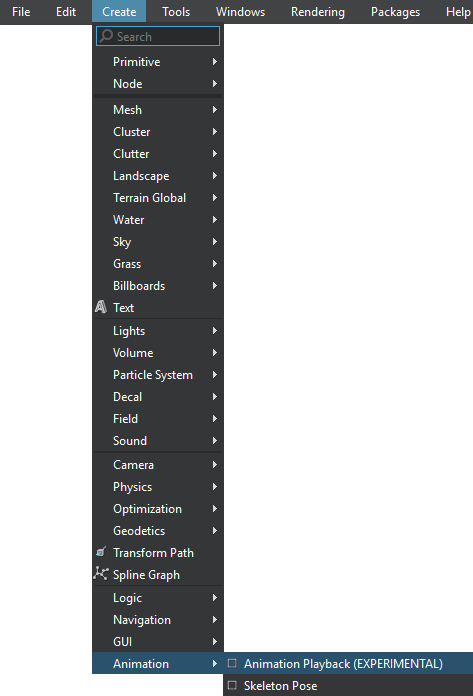Viewport: 473px width, 696px height.
Task: Open the Particle System submenu
Action: tap(158, 375)
